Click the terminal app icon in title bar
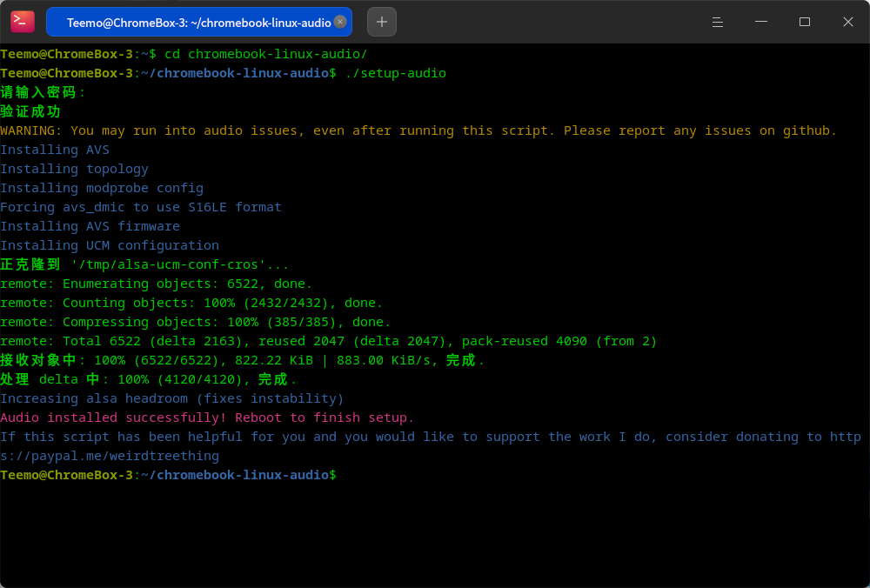Viewport: 870px width, 588px height. [23, 22]
